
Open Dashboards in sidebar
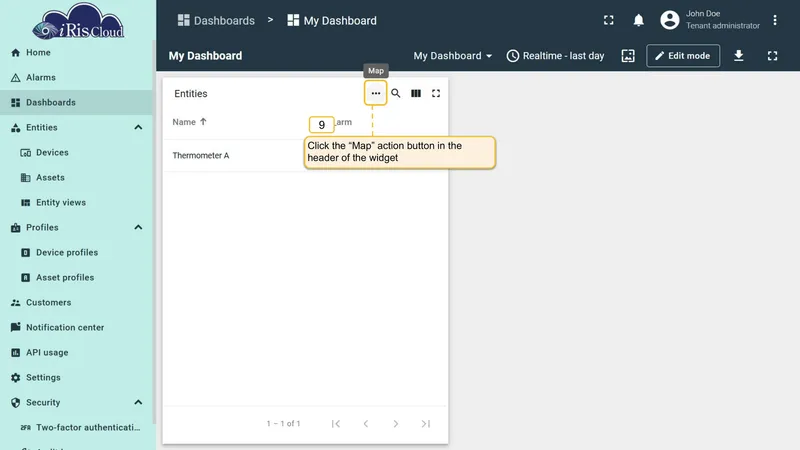(76, 103)
